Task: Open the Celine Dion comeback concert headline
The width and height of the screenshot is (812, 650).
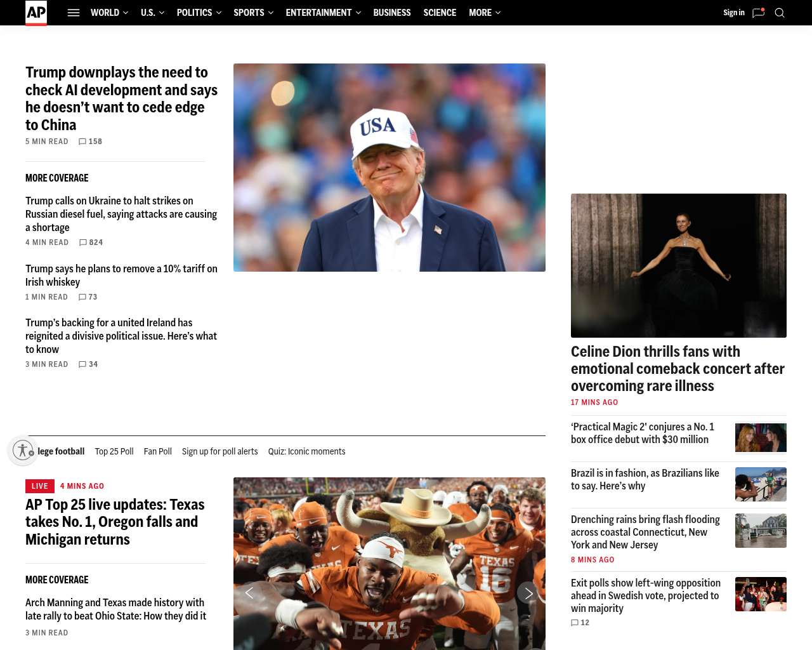Action: 678,369
